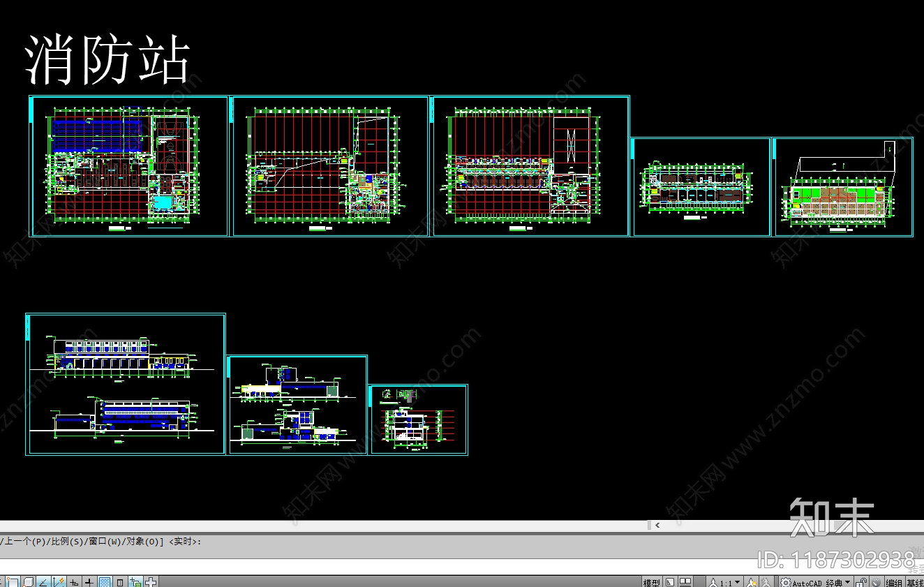Click hardware acceleration status icon
Screen dimensions: 924x587
click(x=877, y=582)
